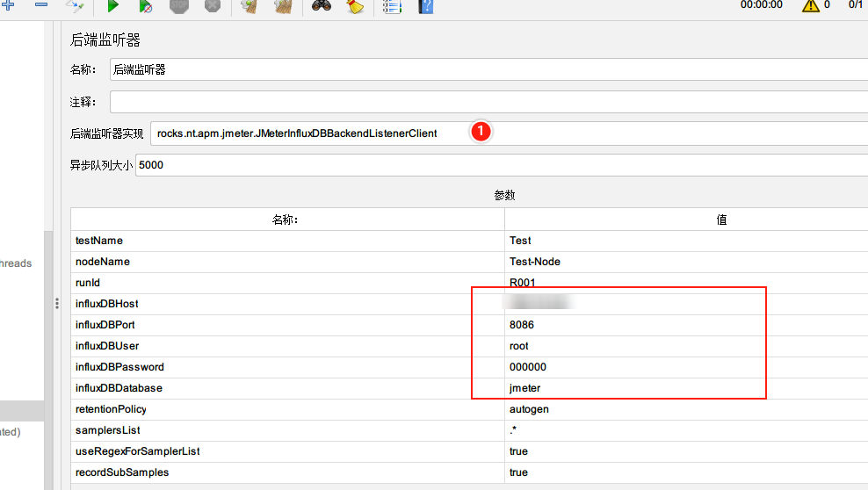Reset search with yellow broom icon
This screenshot has width=868, height=490.
[354, 5]
